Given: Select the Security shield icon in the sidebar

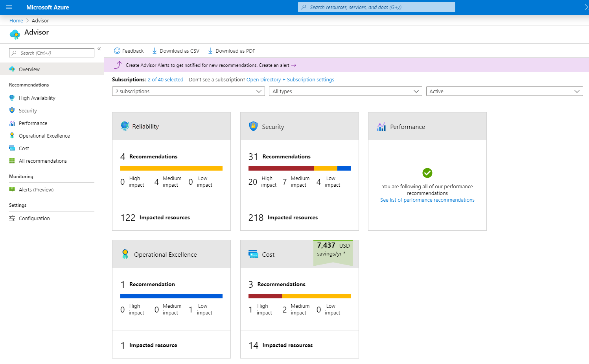Looking at the screenshot, I should click(12, 110).
